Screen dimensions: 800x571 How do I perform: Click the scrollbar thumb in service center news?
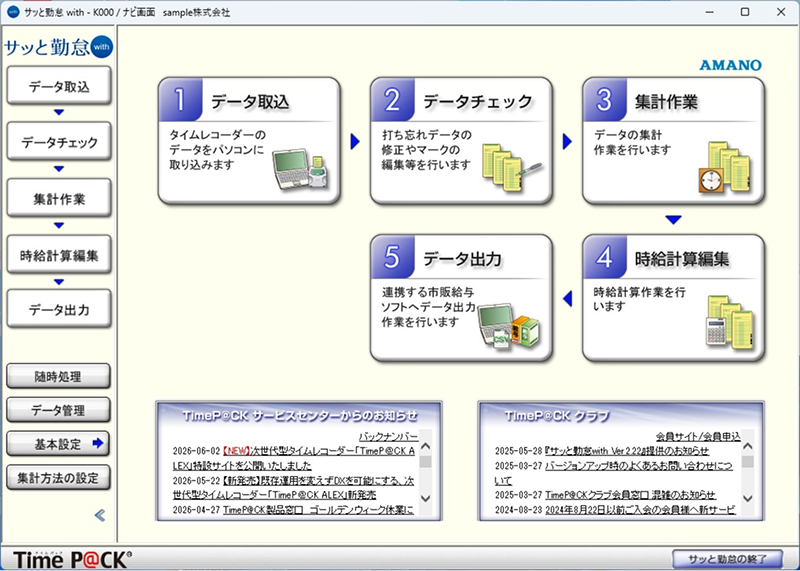tap(426, 462)
